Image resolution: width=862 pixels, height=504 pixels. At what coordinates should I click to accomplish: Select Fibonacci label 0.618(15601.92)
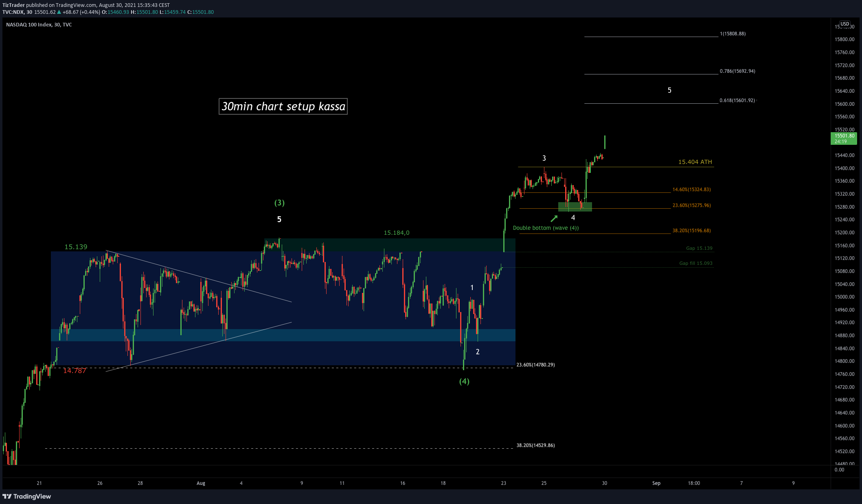point(737,100)
